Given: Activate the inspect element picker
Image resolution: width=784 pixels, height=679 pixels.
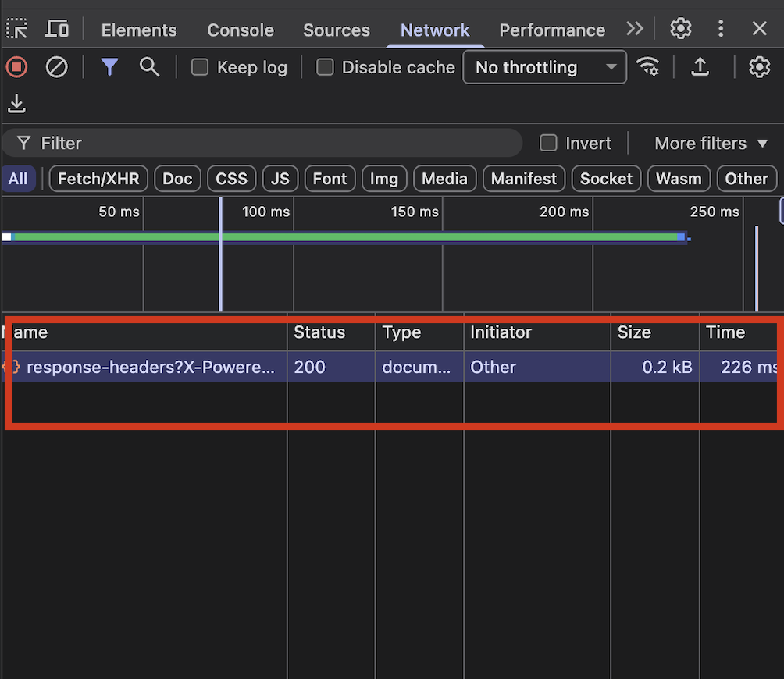Looking at the screenshot, I should [17, 29].
